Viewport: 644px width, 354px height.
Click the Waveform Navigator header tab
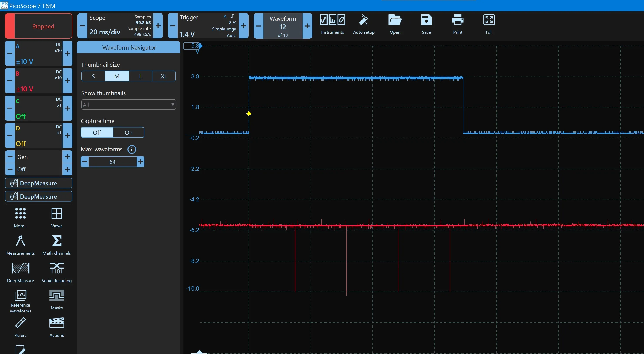pos(129,47)
